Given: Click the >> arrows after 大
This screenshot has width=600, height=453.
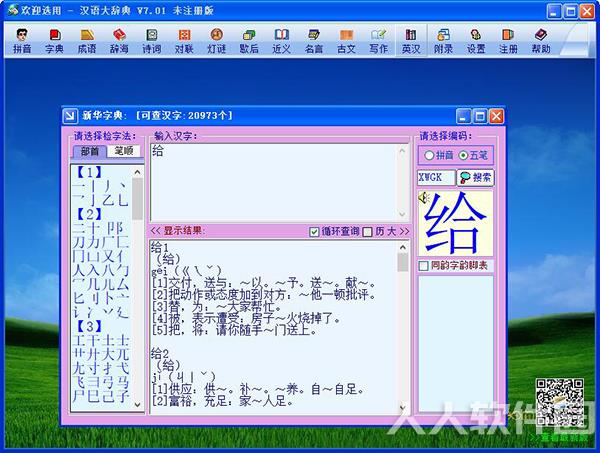Looking at the screenshot, I should click(404, 231).
